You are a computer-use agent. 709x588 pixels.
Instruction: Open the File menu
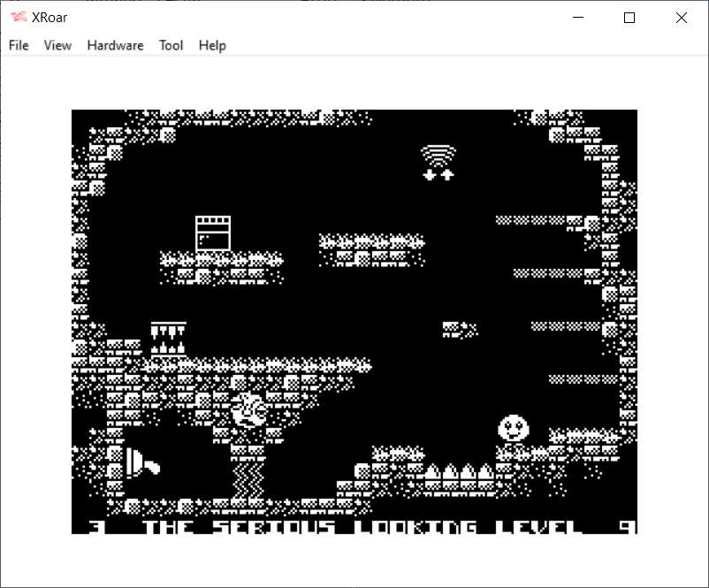19,45
